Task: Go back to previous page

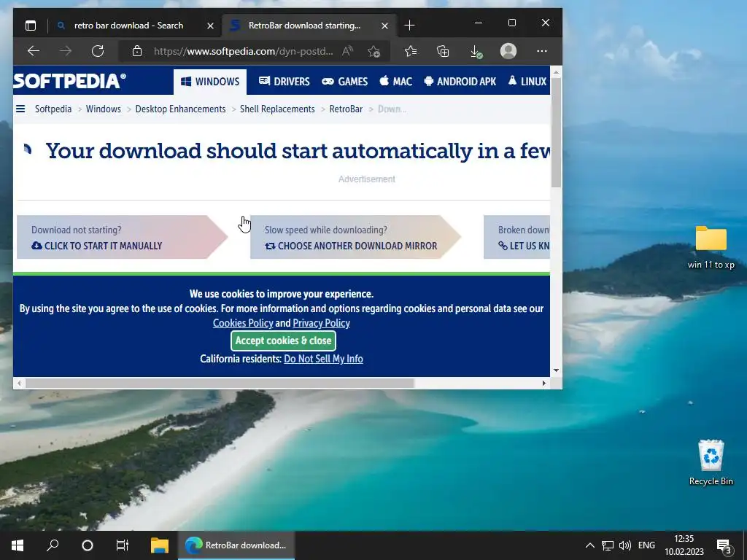Action: pos(34,51)
